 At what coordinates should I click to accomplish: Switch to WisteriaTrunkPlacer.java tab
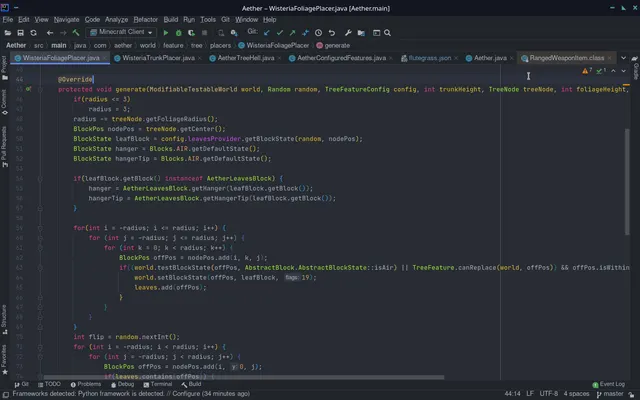click(158, 58)
